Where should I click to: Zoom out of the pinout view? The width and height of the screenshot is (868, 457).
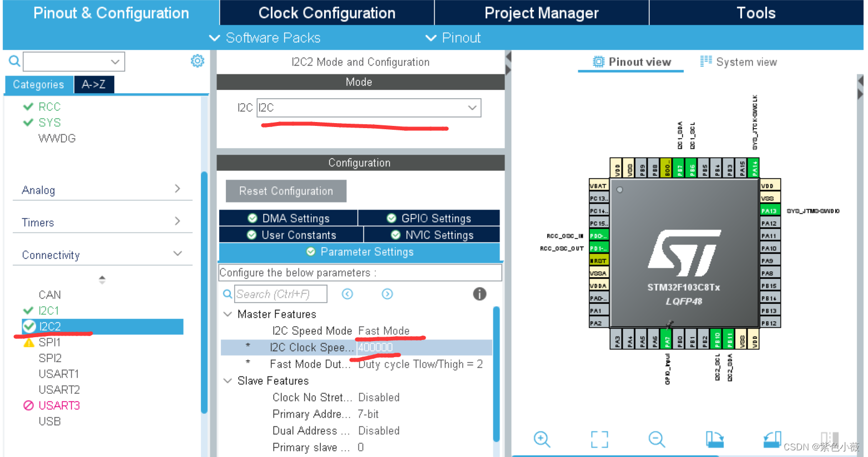click(657, 439)
